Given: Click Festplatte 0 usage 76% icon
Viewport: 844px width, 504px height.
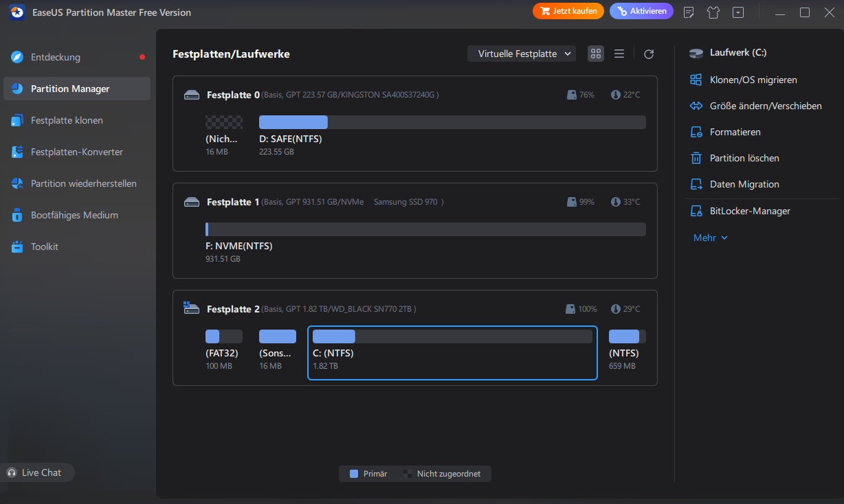Looking at the screenshot, I should click(572, 95).
